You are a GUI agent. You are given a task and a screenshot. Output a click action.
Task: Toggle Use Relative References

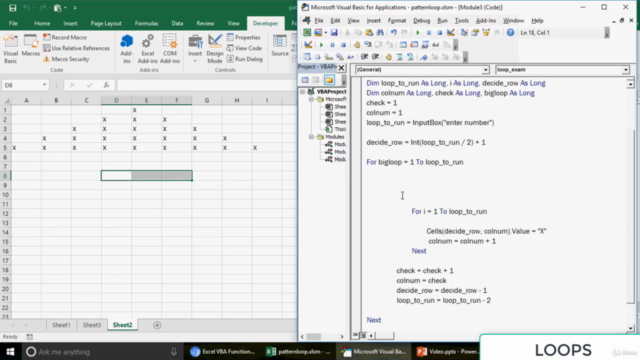click(x=76, y=48)
